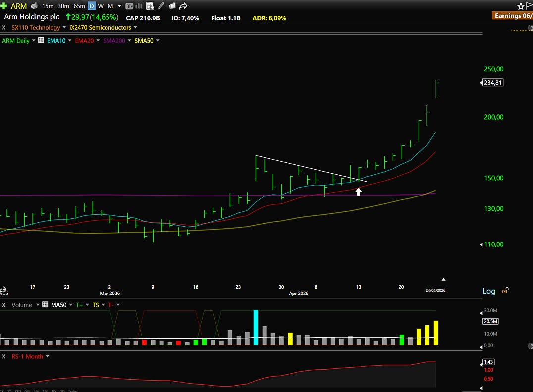Image resolution: width=533 pixels, height=392 pixels.
Task: Flag ARM using the flag icon
Action: [x=529, y=6]
